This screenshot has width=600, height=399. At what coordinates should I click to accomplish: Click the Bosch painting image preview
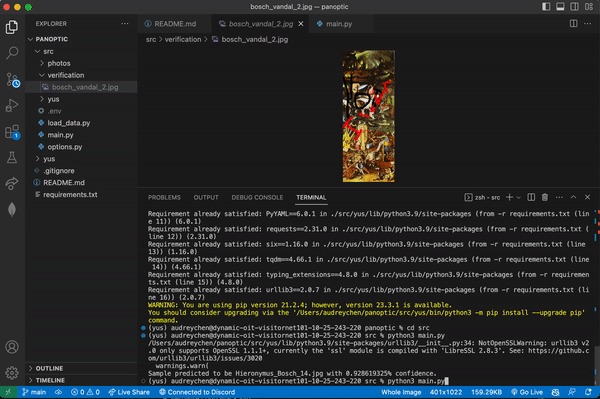click(368, 116)
